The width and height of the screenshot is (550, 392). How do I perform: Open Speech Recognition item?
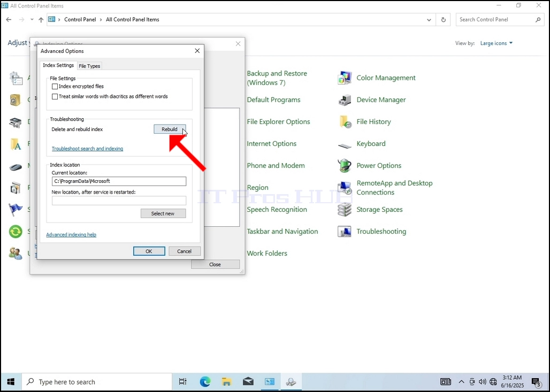tap(277, 210)
